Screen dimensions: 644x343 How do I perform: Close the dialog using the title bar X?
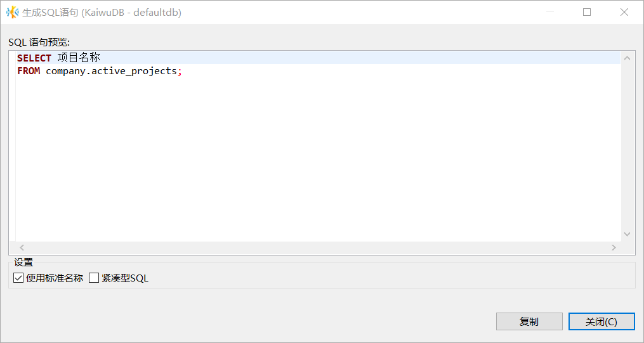[x=624, y=12]
